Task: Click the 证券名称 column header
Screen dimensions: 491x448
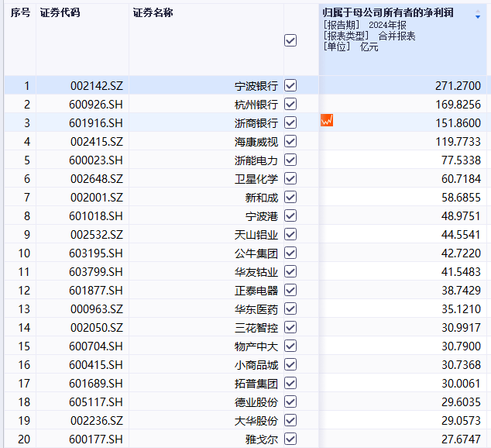Action: [x=153, y=13]
